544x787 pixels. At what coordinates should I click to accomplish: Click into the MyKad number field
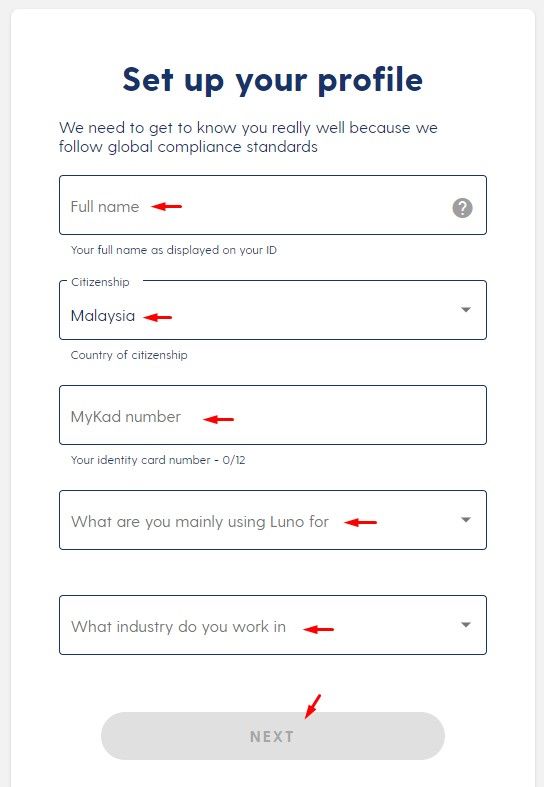[x=273, y=415]
